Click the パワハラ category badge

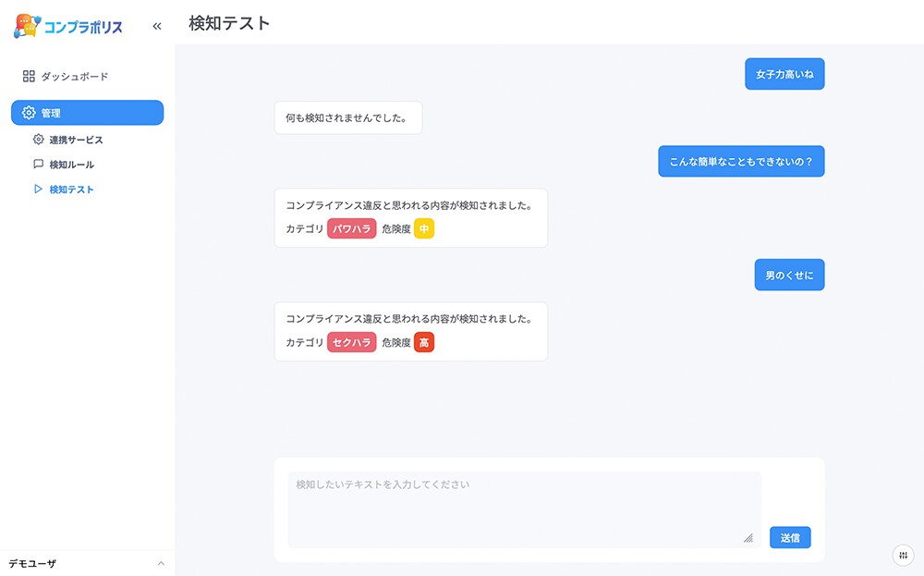(351, 228)
